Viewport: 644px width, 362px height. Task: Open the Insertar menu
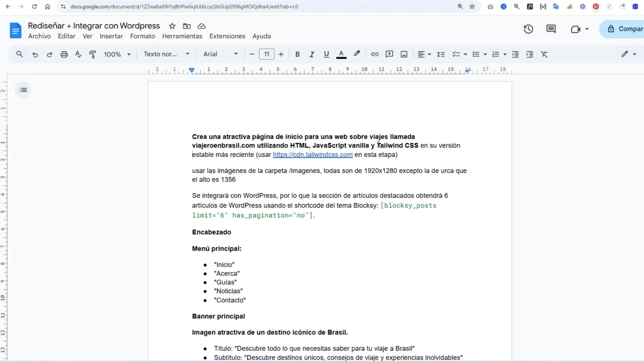click(111, 36)
